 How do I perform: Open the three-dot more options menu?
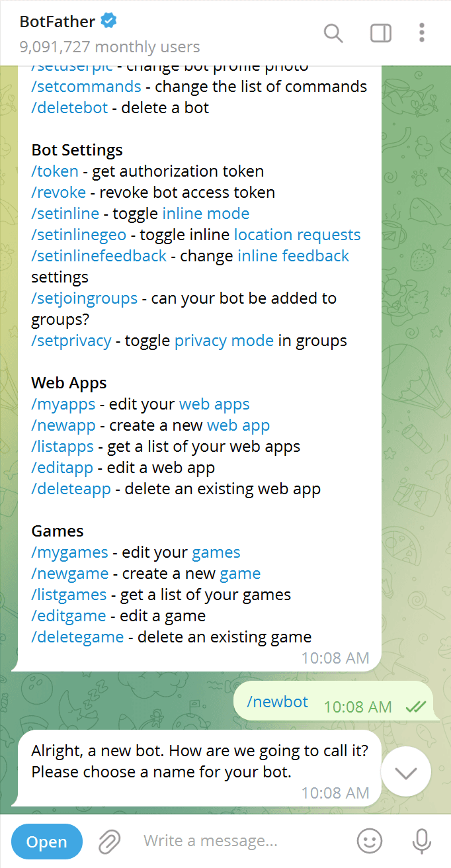pos(422,32)
